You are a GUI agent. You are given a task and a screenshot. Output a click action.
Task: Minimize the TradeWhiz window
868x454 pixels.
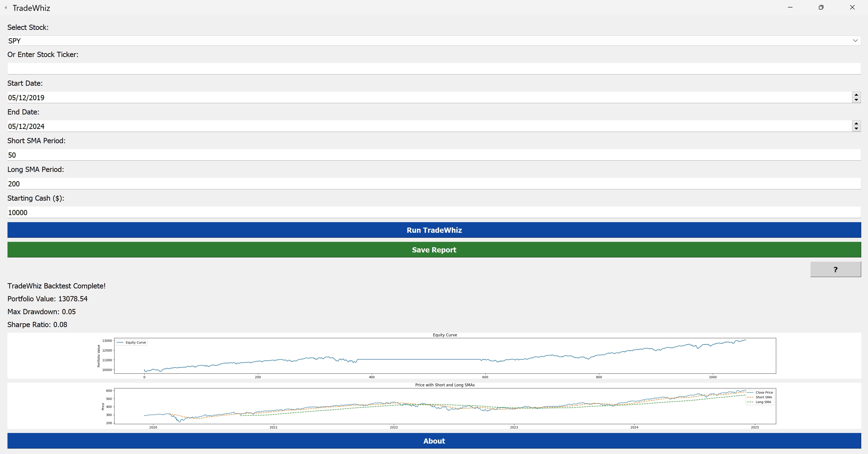790,7
